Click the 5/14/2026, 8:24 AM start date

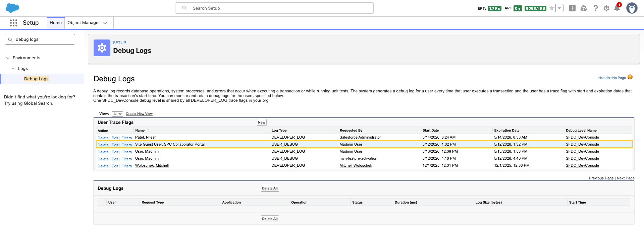point(439,137)
